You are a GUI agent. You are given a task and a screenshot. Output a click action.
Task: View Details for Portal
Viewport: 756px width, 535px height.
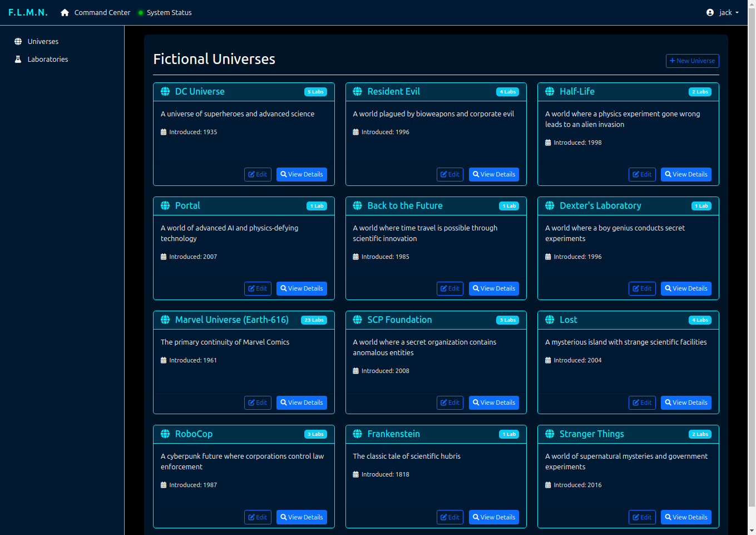point(302,288)
